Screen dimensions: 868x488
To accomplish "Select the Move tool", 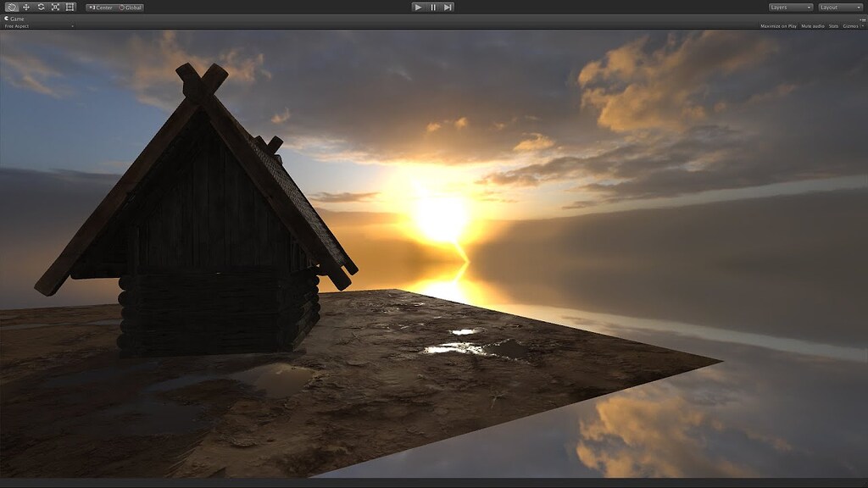I will coord(26,7).
